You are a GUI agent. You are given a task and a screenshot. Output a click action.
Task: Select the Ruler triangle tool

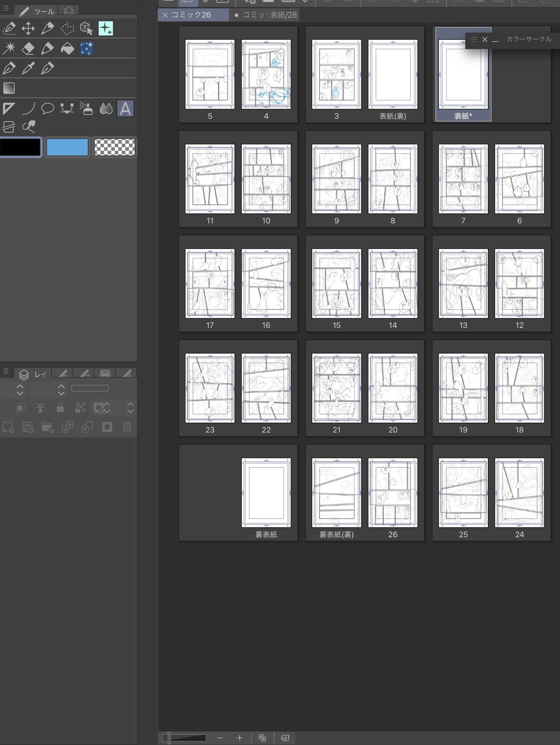[x=9, y=109]
